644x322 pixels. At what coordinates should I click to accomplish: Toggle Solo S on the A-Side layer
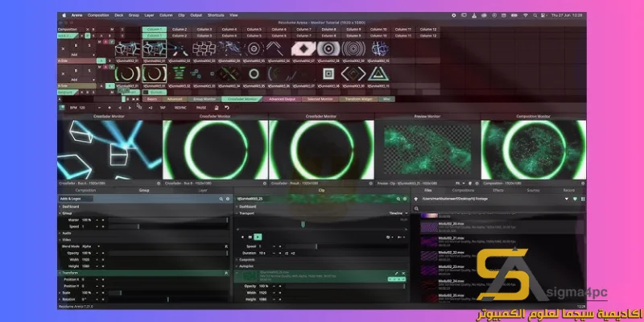click(x=89, y=46)
